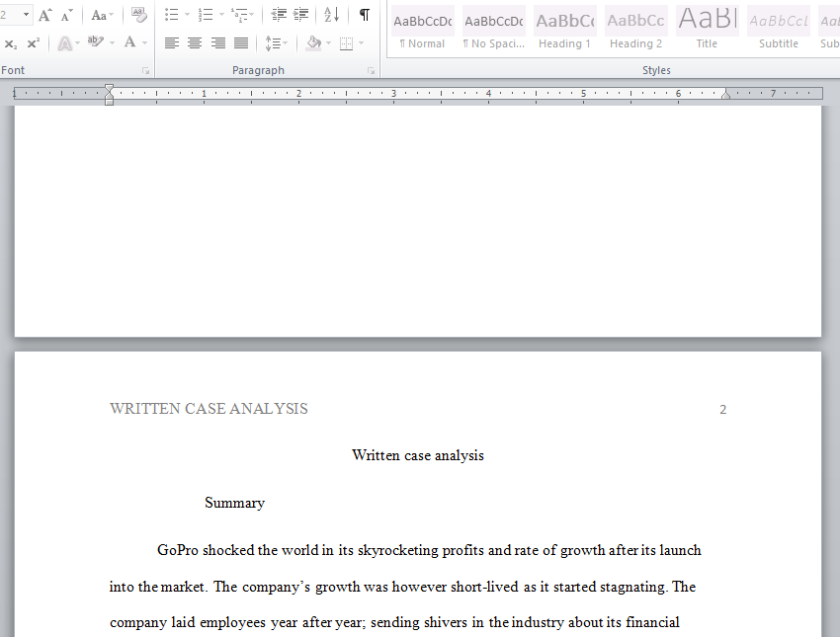The width and height of the screenshot is (840, 637).
Task: Click the word GoPro in first paragraph
Action: point(178,550)
